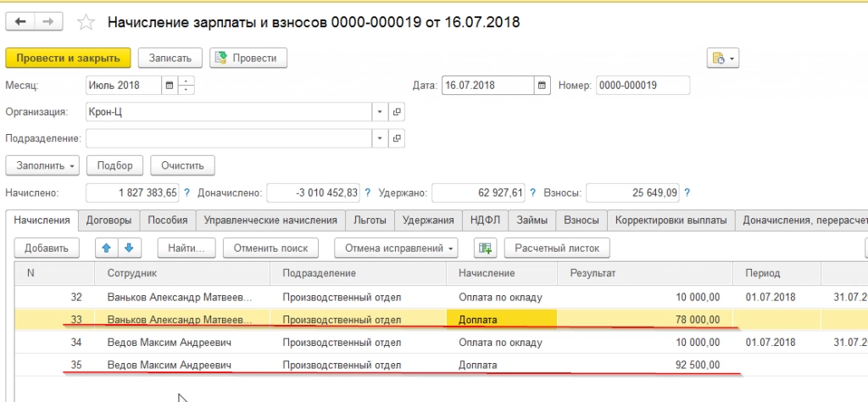Click the Найти... button

(186, 248)
